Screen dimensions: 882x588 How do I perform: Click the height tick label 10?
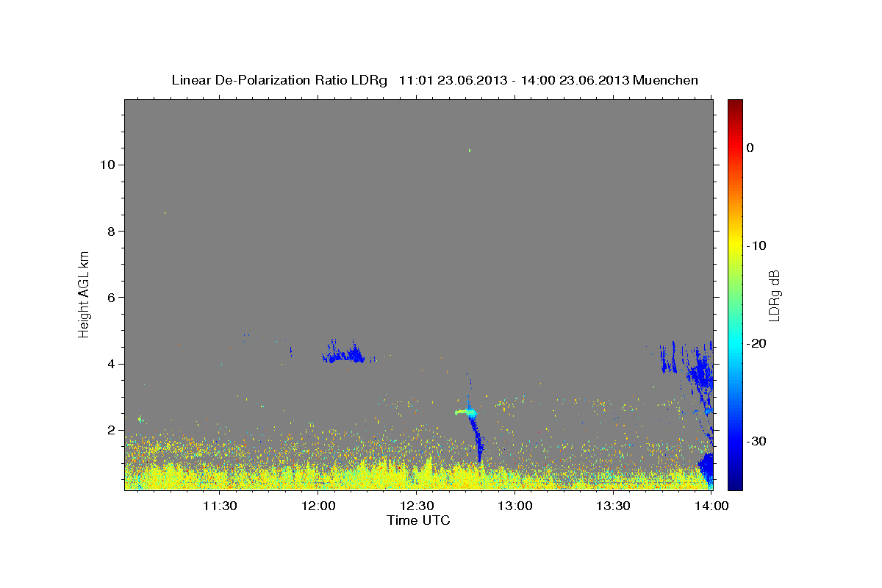coord(107,165)
